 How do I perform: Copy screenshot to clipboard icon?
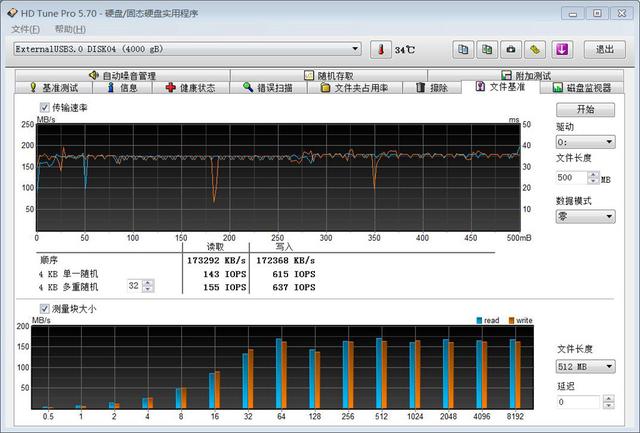tap(487, 50)
